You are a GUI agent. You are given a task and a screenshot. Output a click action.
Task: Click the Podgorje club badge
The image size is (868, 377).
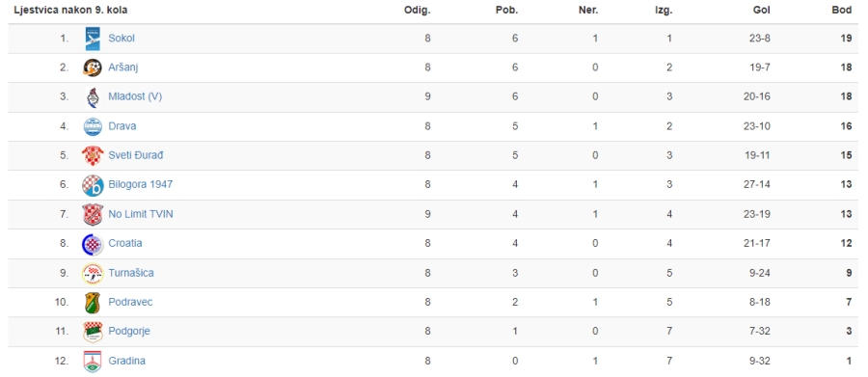click(93, 331)
